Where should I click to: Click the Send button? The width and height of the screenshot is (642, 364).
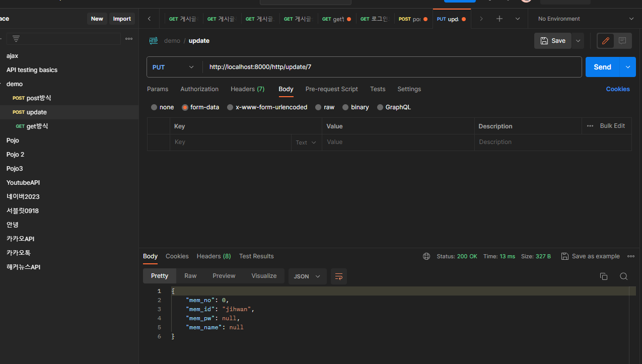click(603, 67)
